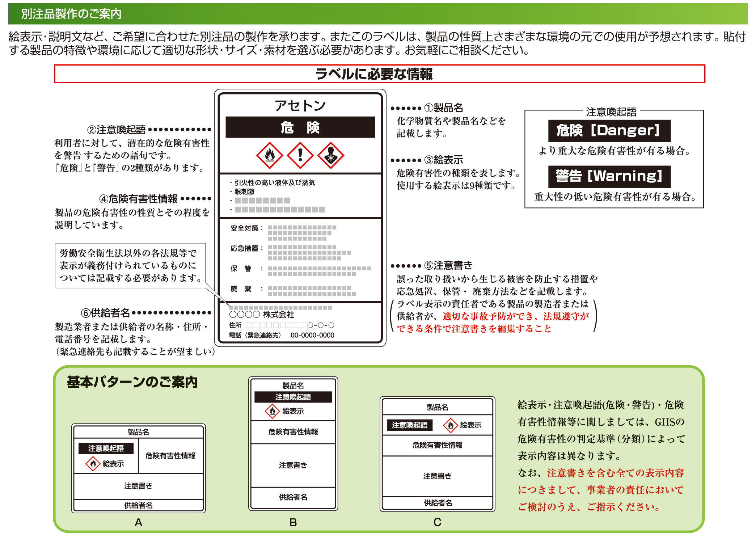This screenshot has width=756, height=539.
Task: Click the green header 別注品製作のご案内
Action: pos(378,14)
